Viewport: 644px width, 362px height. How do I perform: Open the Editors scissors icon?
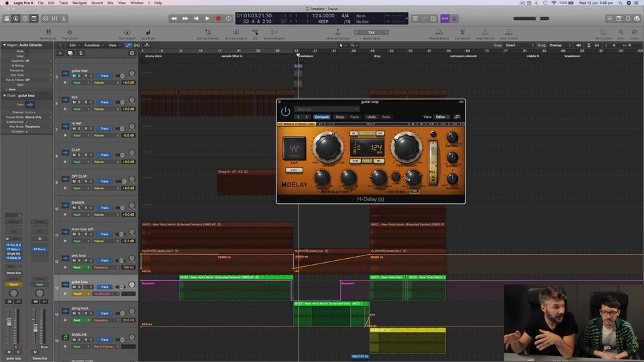click(64, 19)
